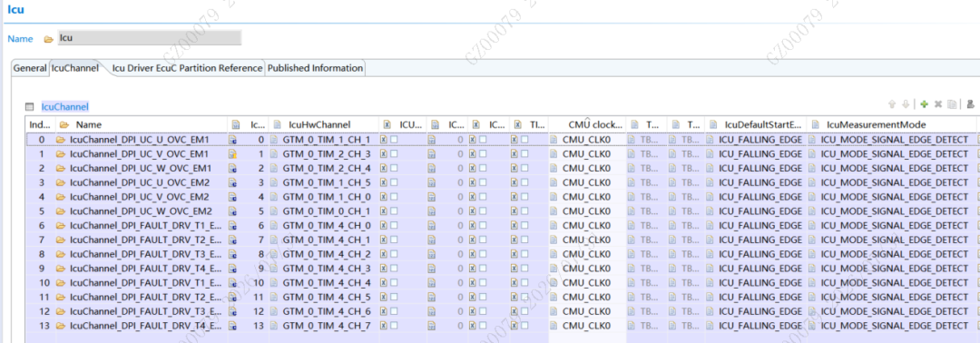980x343 pixels.
Task: Click the IcuDefaultStartE... column header
Action: pyautogui.click(x=756, y=124)
